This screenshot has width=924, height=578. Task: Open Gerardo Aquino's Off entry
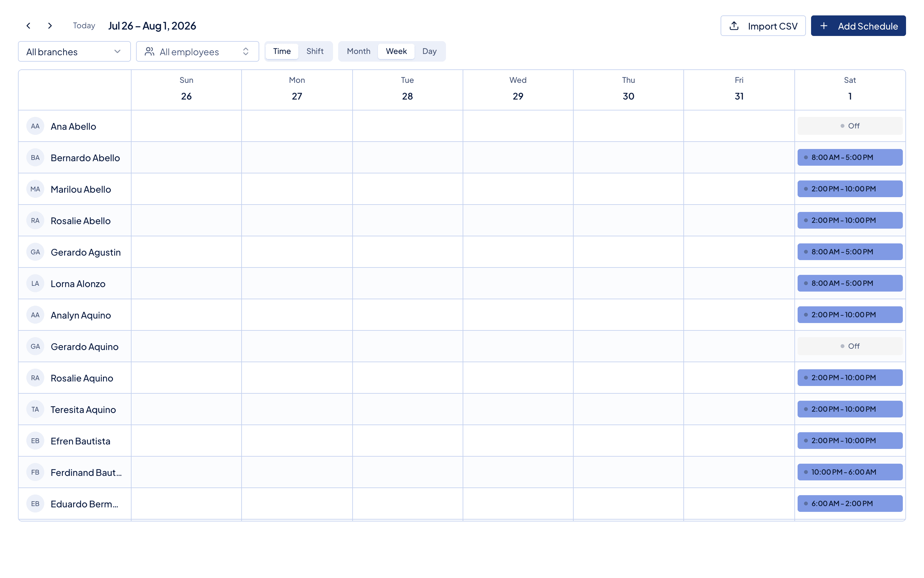pyautogui.click(x=850, y=346)
